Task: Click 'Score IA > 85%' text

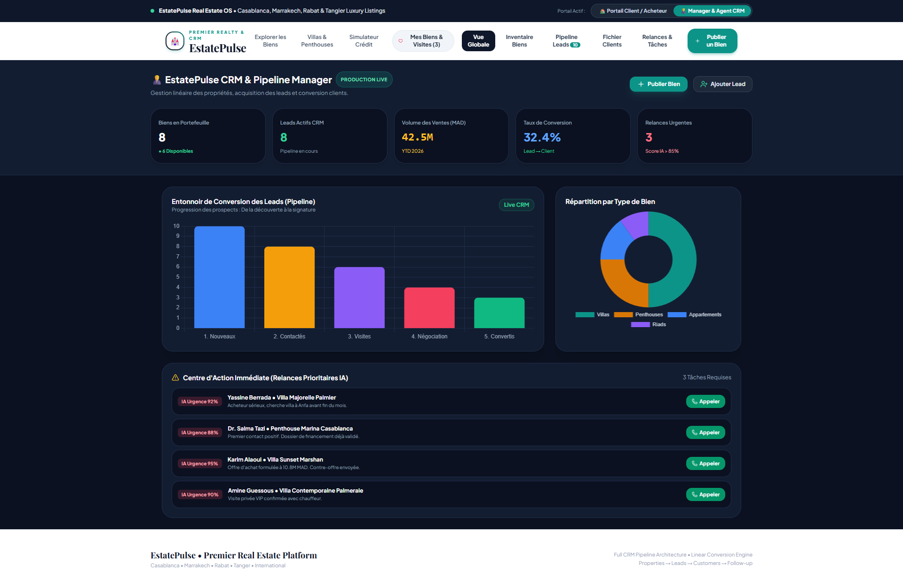Action: tap(662, 151)
